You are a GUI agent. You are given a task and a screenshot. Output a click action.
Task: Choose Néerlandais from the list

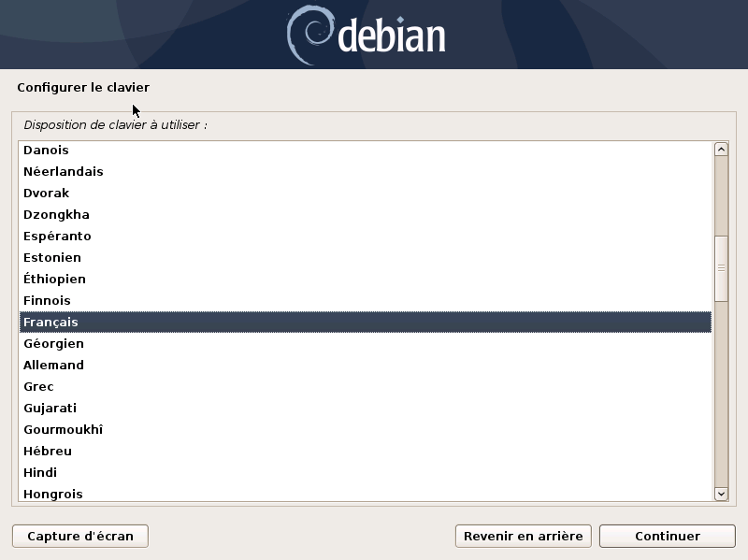click(366, 172)
